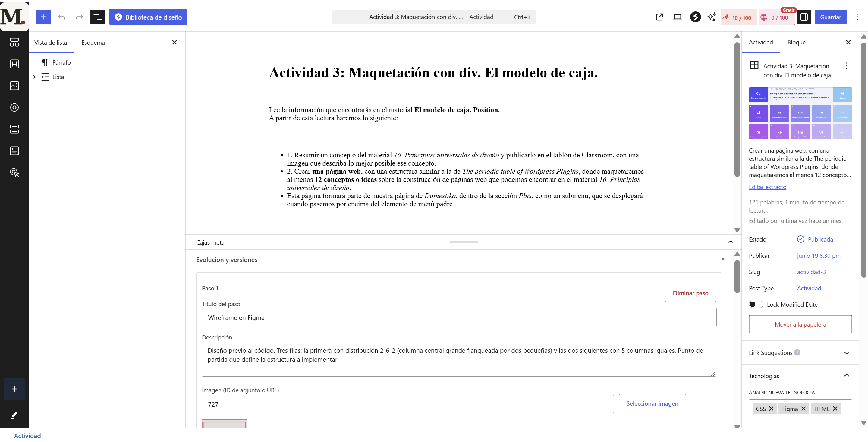The width and height of the screenshot is (868, 442).
Task: Collapse Evolución y versiones panel
Action: [722, 259]
